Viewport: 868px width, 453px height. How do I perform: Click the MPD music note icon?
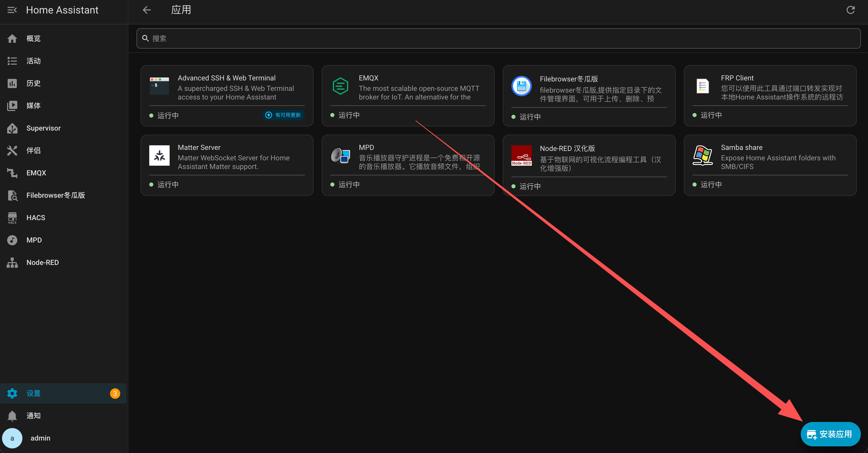click(12, 240)
